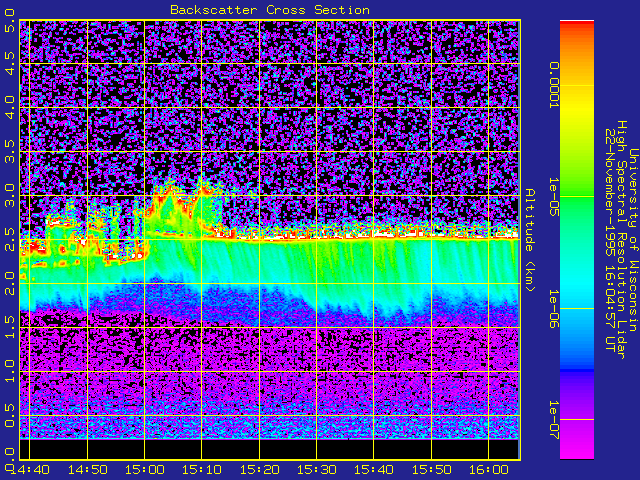Select the 15:40 time axis label
Screen dimensions: 640x480
[374, 470]
